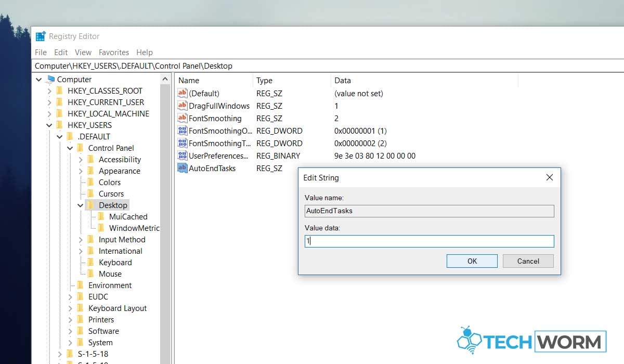The width and height of the screenshot is (624, 364).
Task: Click the tree scrollbar up arrow
Action: (x=165, y=80)
